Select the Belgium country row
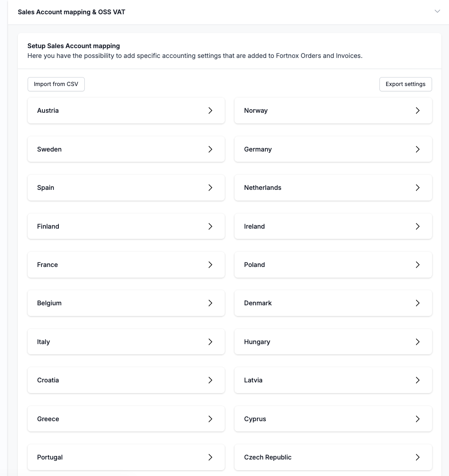 click(x=126, y=303)
